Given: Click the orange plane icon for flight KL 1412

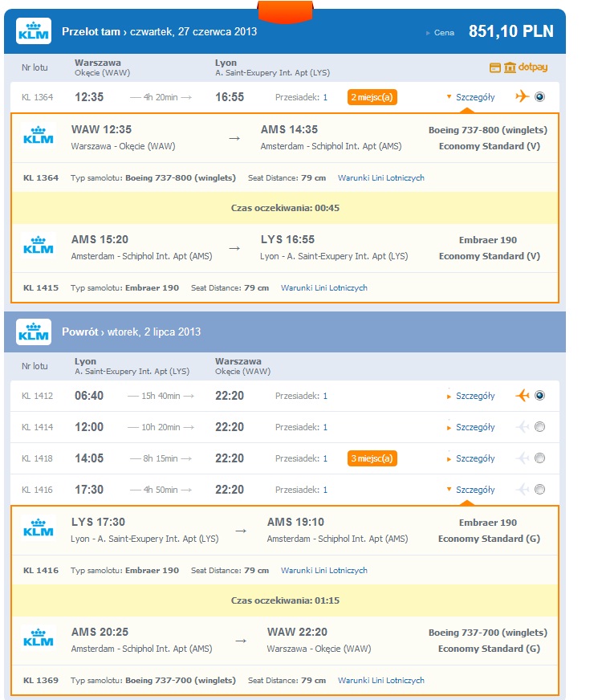Looking at the screenshot, I should pos(522,395).
